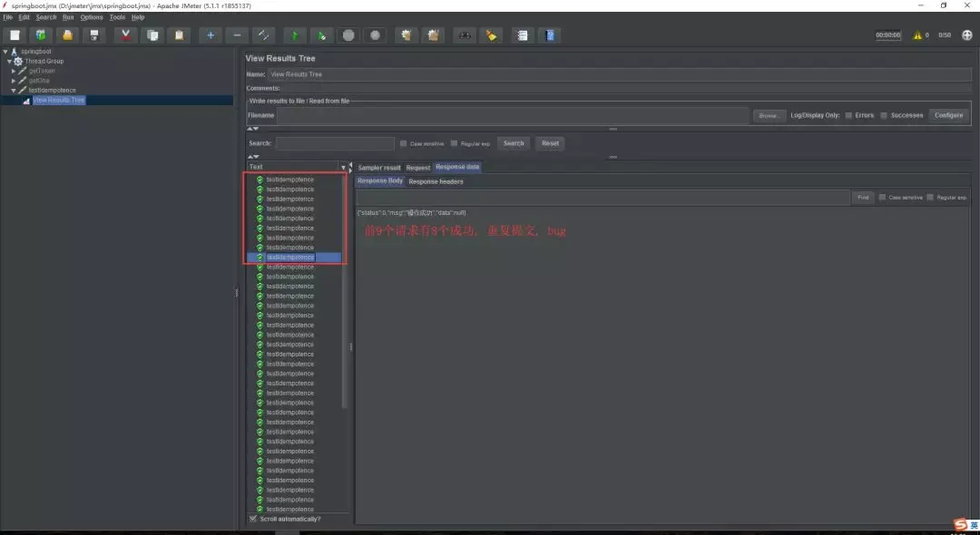The image size is (980, 535).
Task: Click the New test plan toolbar icon
Action: [15, 35]
